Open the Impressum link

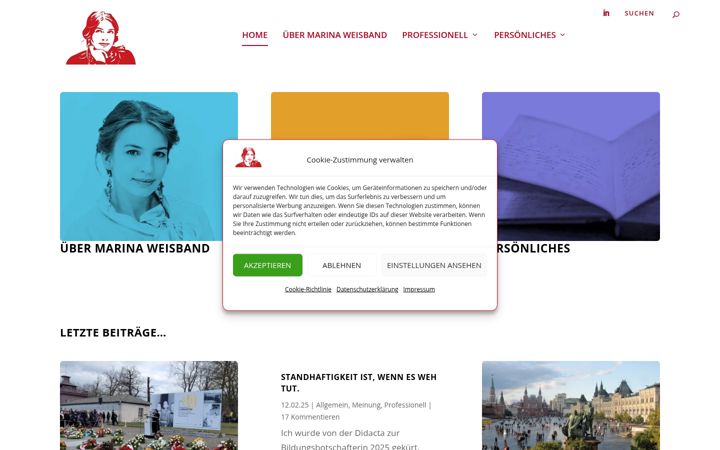pyautogui.click(x=419, y=289)
